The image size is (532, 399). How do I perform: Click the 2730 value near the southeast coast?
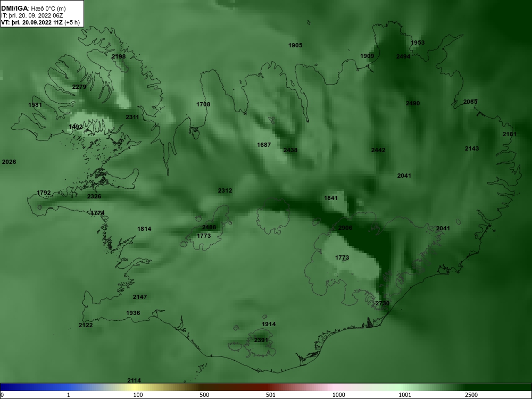pyautogui.click(x=383, y=303)
